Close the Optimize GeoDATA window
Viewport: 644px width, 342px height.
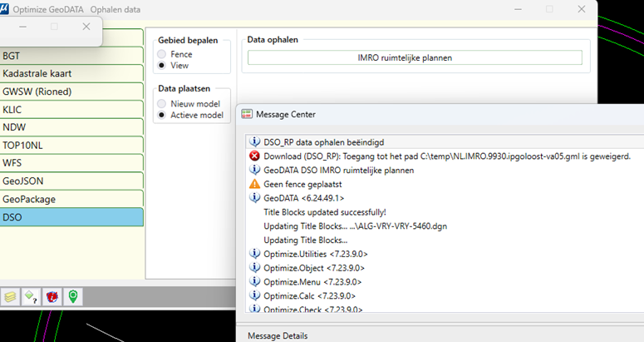[x=581, y=9]
